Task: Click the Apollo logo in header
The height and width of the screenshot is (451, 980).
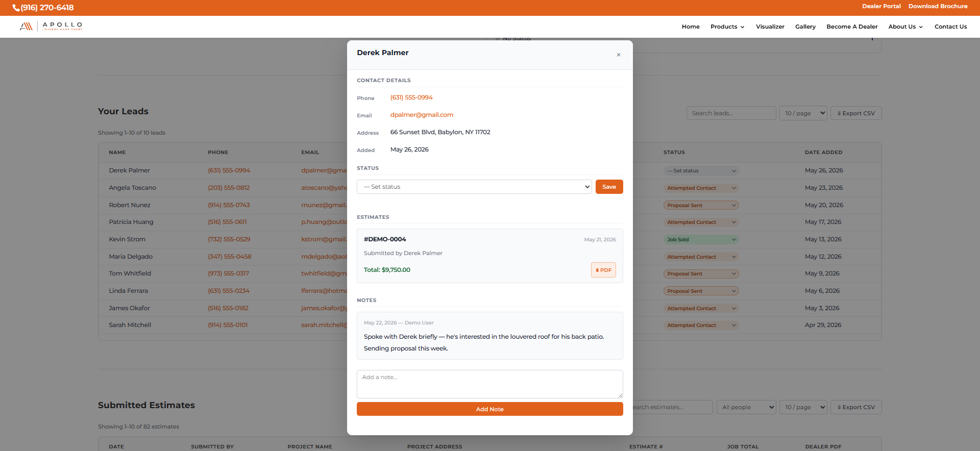Action: point(51,27)
